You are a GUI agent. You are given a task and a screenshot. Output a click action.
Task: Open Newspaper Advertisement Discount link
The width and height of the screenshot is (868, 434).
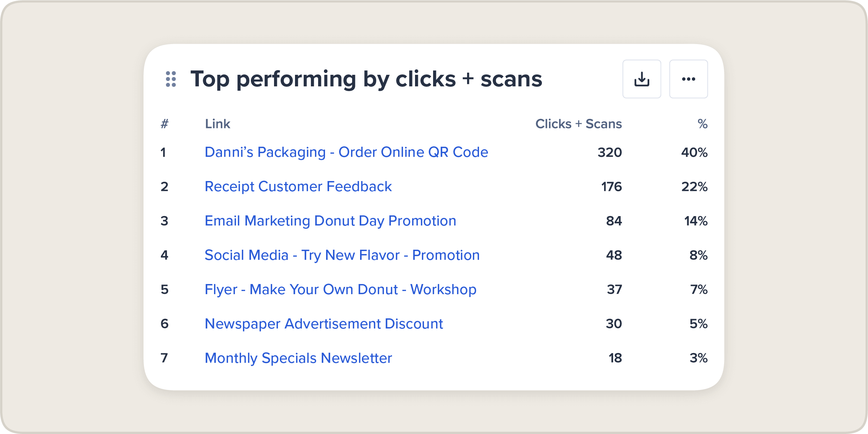324,324
